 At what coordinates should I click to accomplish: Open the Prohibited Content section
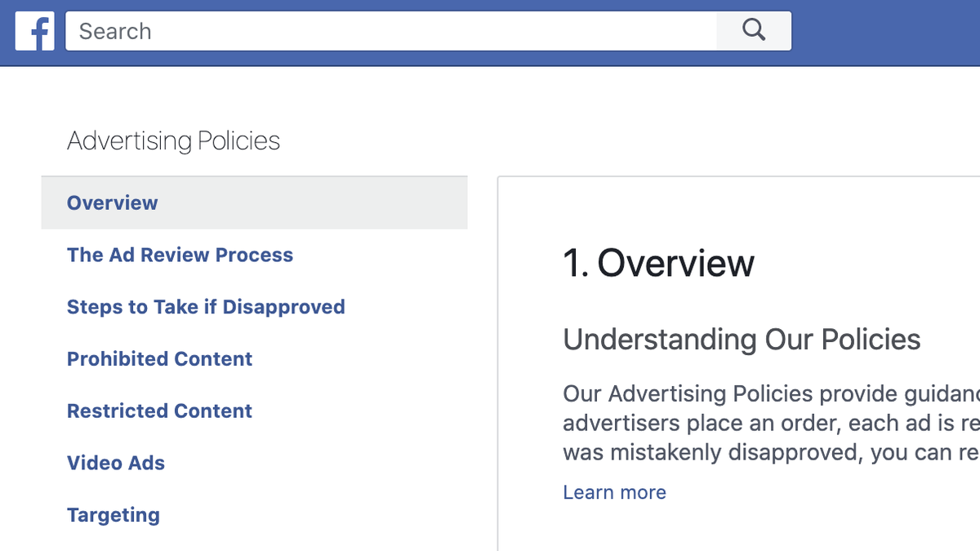coord(159,359)
